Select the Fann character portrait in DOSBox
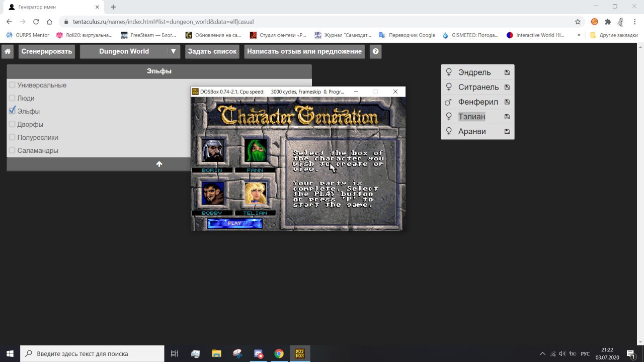Screen dimensions: 644x362 [x=255, y=150]
